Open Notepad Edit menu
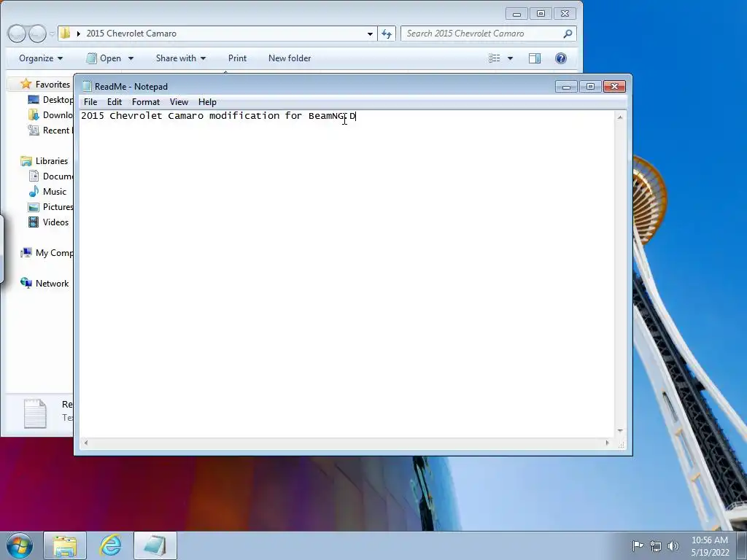Screen dimensions: 747x560 pos(115,102)
